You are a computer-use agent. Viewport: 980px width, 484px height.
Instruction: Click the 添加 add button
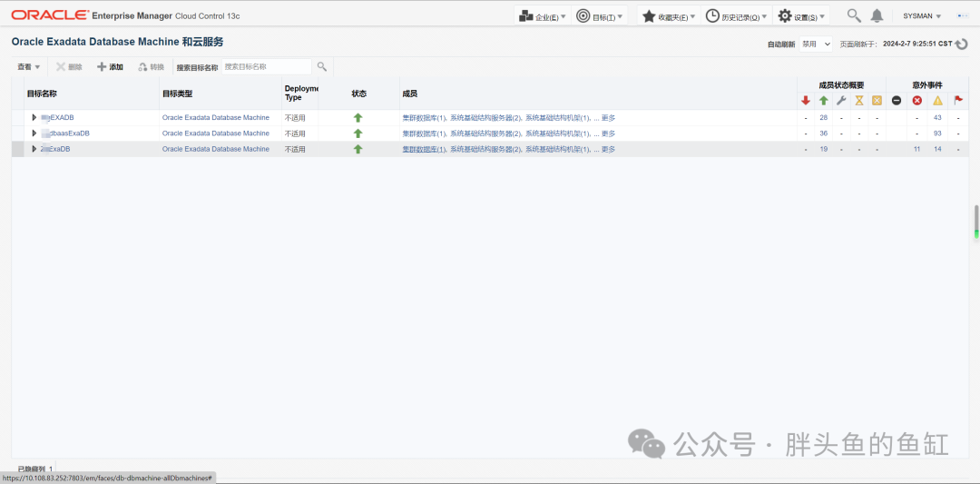click(x=110, y=67)
